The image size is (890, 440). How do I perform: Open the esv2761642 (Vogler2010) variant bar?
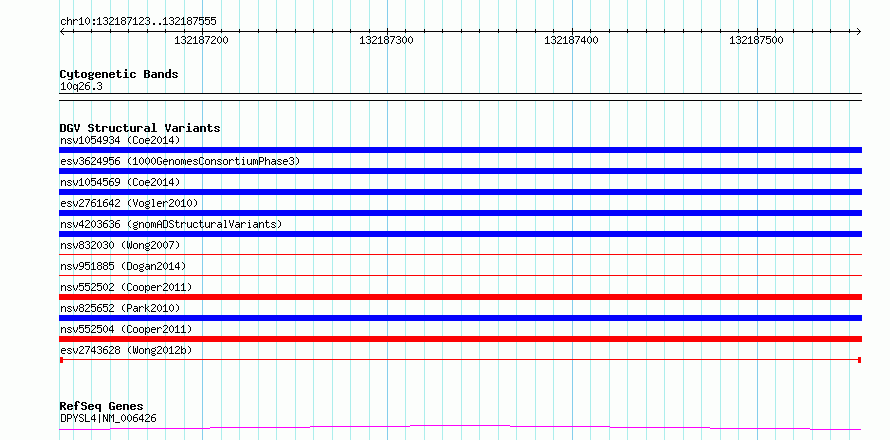(460, 213)
